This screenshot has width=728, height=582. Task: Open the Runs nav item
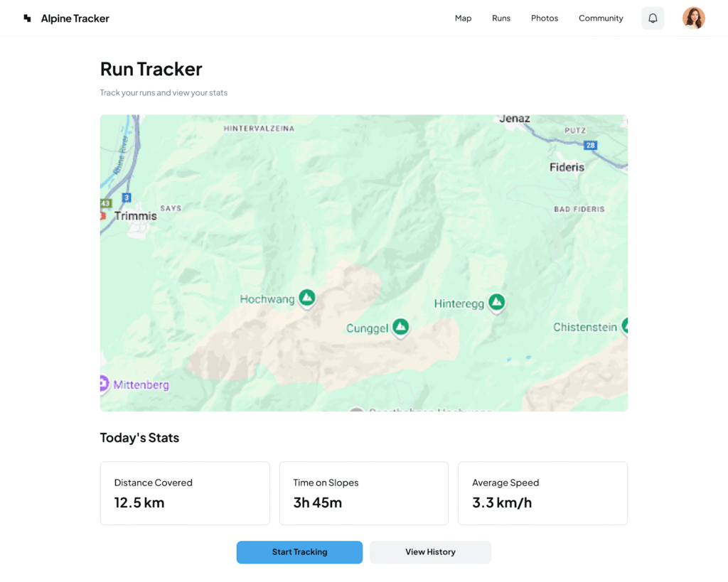pos(501,18)
